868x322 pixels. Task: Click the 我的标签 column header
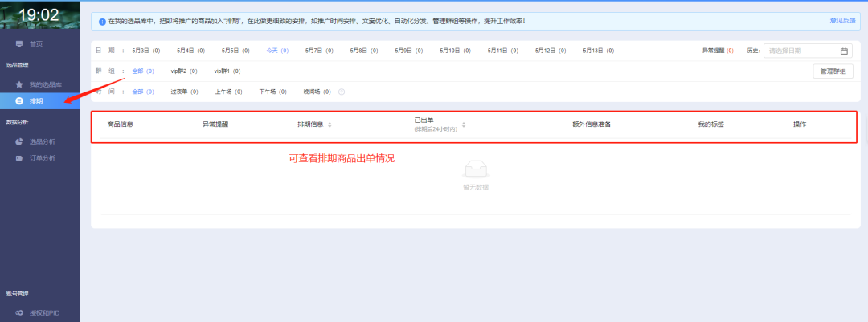(711, 124)
